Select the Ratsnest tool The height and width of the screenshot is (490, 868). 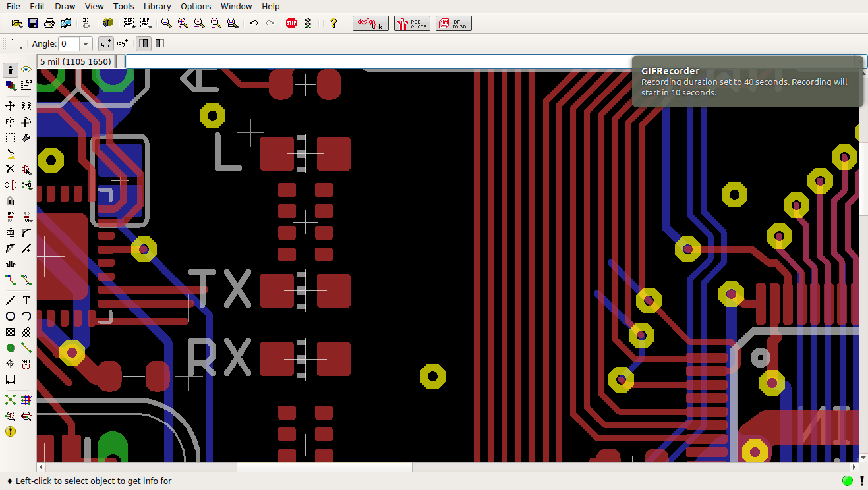tap(11, 400)
